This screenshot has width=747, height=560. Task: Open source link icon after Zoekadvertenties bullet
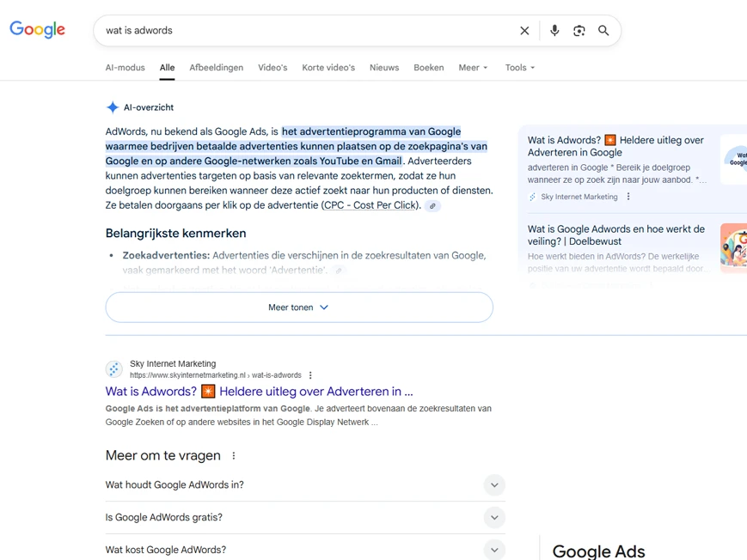click(339, 271)
